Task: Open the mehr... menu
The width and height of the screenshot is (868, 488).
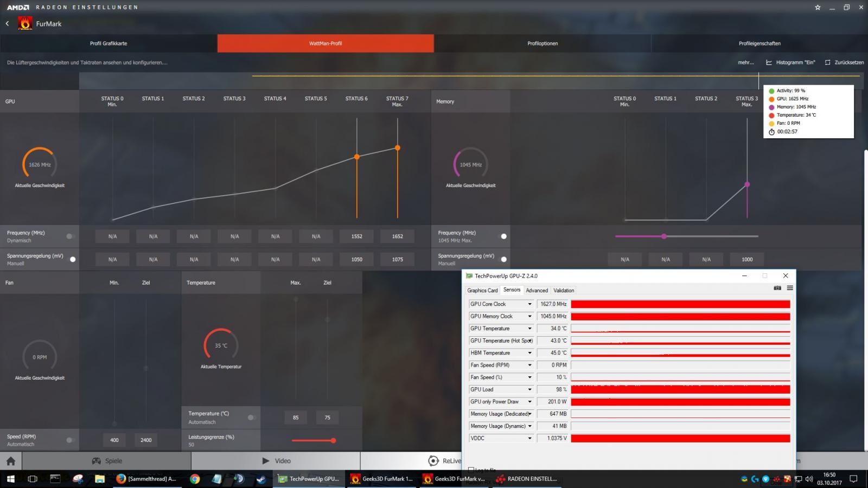Action: coord(746,62)
